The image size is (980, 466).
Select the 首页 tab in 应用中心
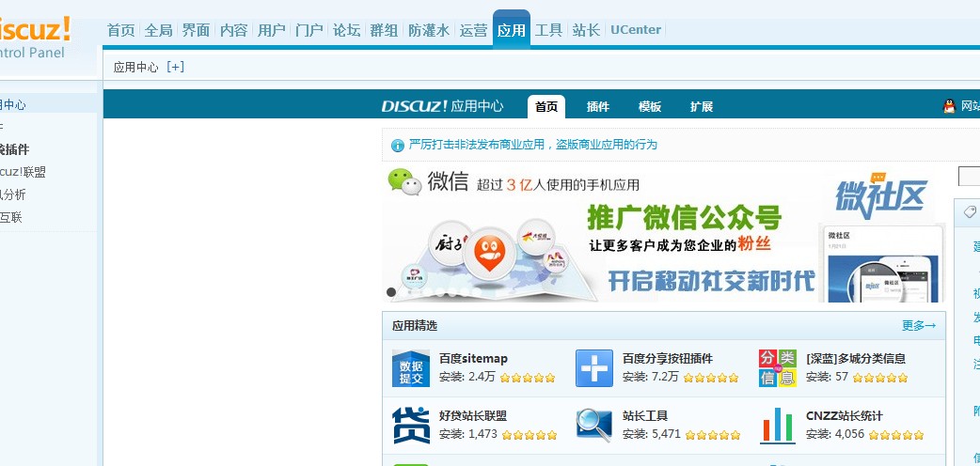pos(546,107)
